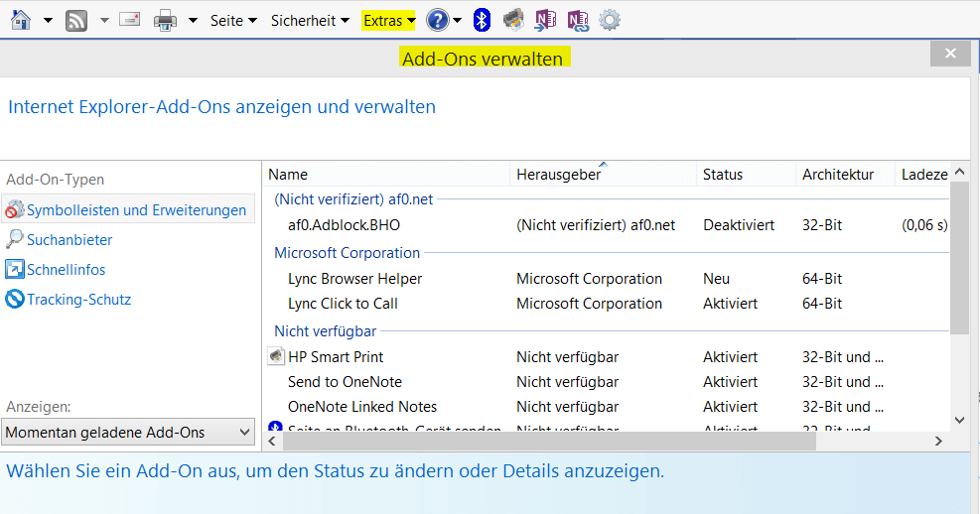Click the vertical scrollbar down arrow
The width and height of the screenshot is (980, 514).
coord(960,421)
